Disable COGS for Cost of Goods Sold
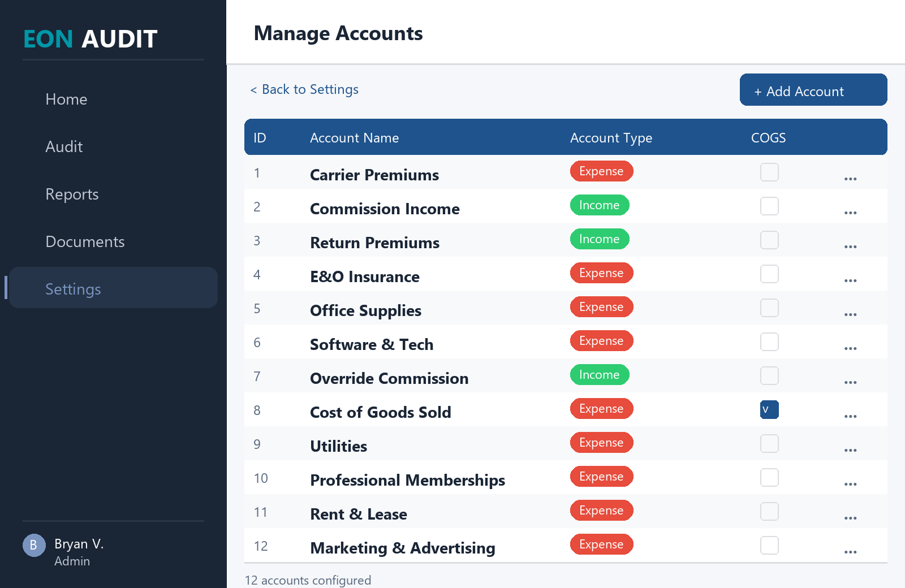Image resolution: width=905 pixels, height=588 pixels. point(769,409)
